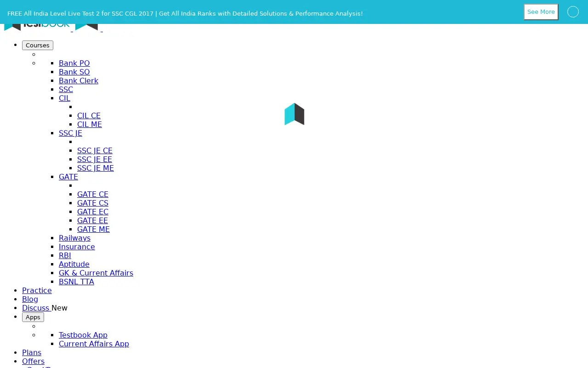Open the Apps dropdown button

coord(33,317)
